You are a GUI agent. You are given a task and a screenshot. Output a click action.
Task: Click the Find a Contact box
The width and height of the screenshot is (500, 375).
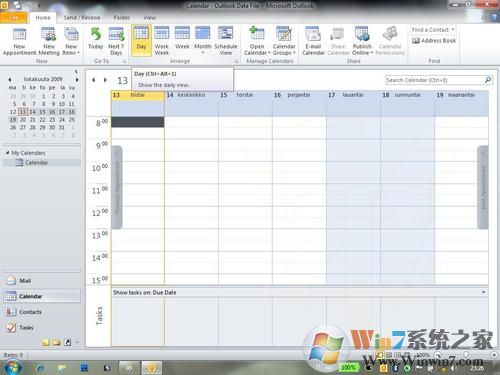(433, 30)
